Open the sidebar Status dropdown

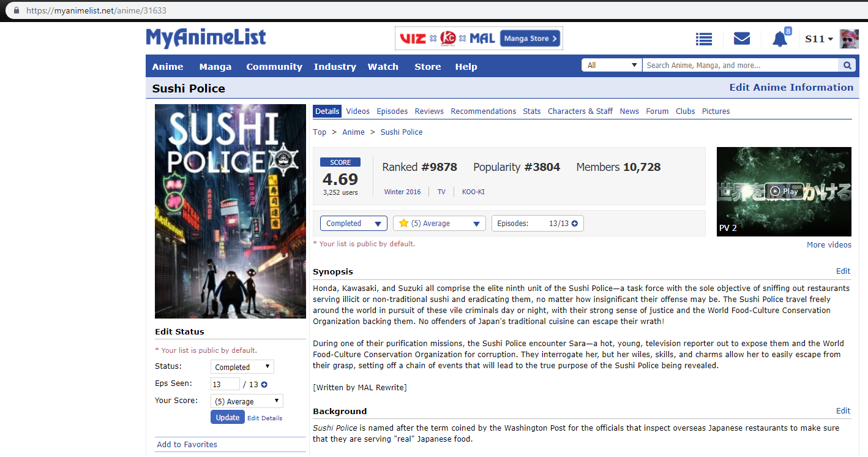point(242,367)
